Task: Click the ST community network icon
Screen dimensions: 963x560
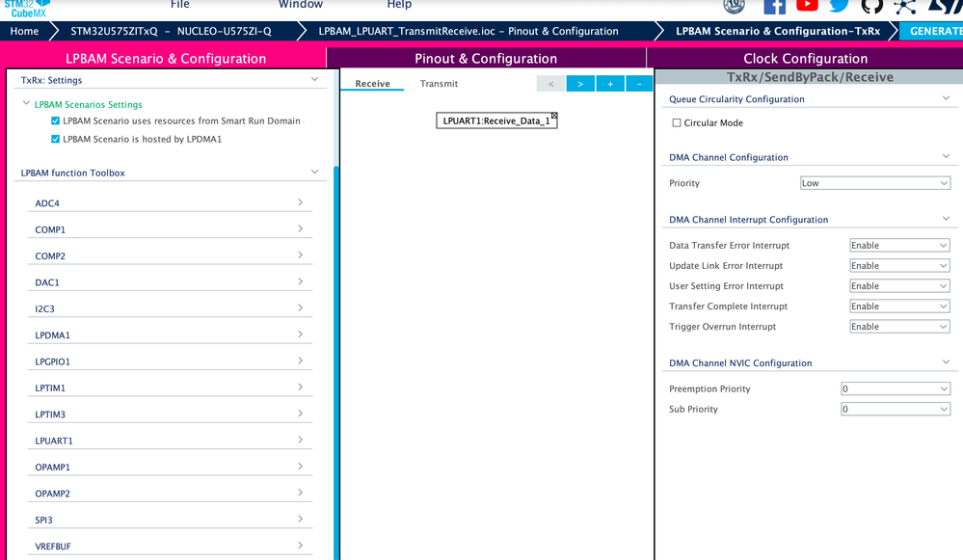Action: 904,6
